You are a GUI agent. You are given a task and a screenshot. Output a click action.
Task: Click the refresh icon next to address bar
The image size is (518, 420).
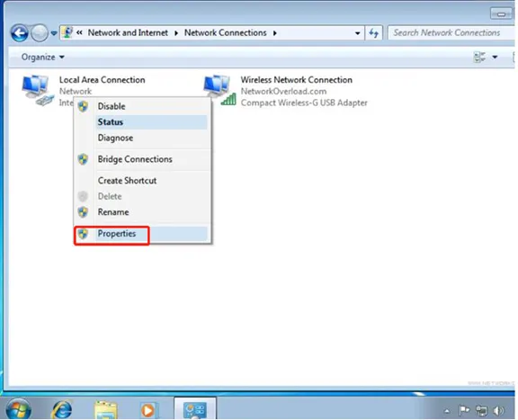click(x=373, y=33)
